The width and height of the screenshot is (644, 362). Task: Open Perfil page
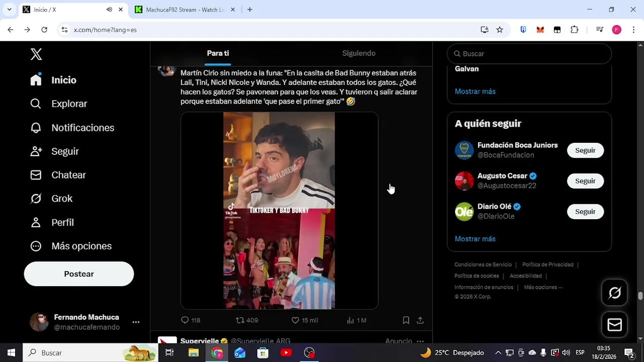click(52, 222)
